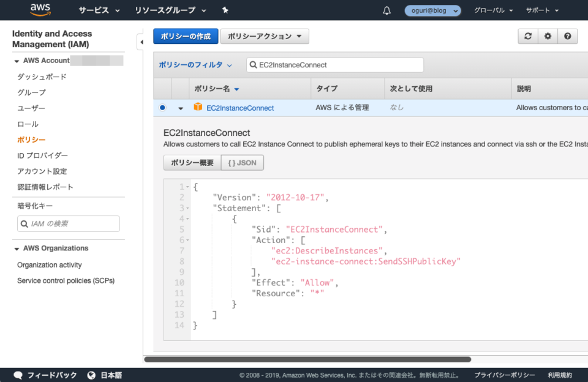Open the settings gear icon in the toolbar
588x382 pixels.
pyautogui.click(x=547, y=36)
